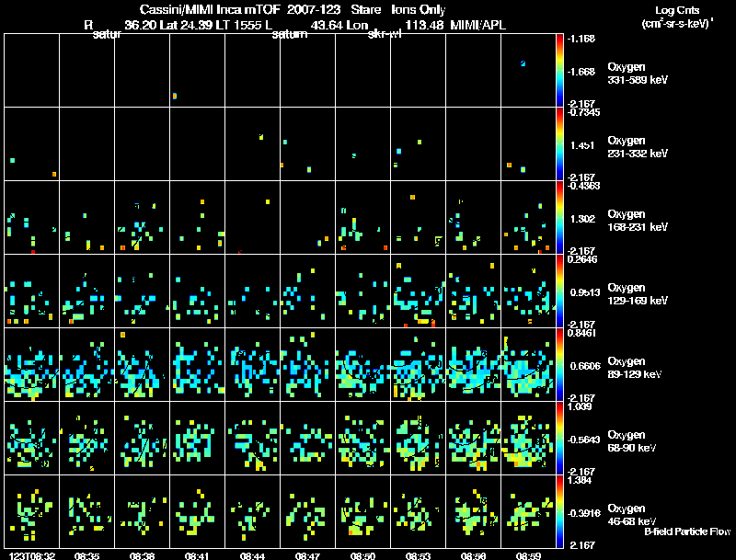Click the bottom row color scale bar

559,511
